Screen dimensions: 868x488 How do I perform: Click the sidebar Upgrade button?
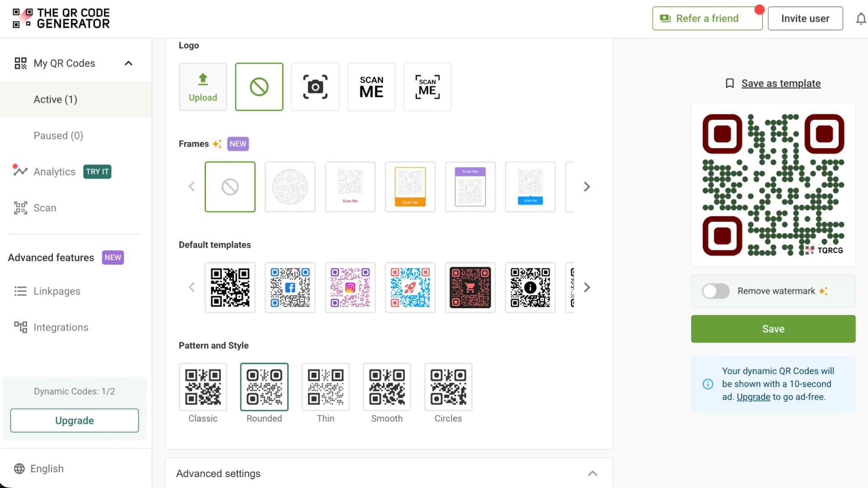[x=75, y=421]
